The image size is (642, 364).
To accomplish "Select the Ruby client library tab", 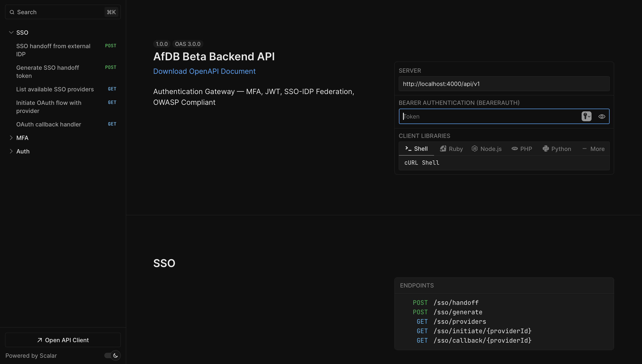I will coord(451,149).
